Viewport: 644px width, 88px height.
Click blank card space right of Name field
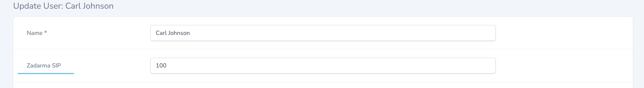(562, 33)
